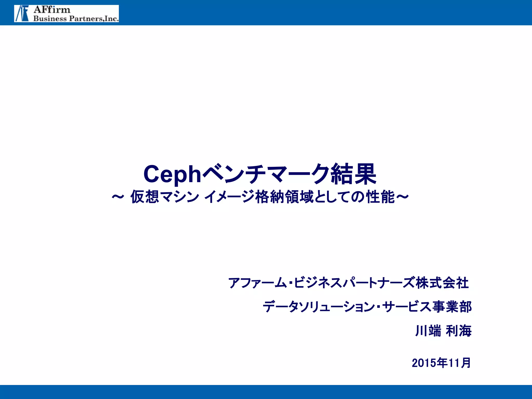
Task: Click 'Business Partners,Inc.' text in logo
Action: coord(76,18)
